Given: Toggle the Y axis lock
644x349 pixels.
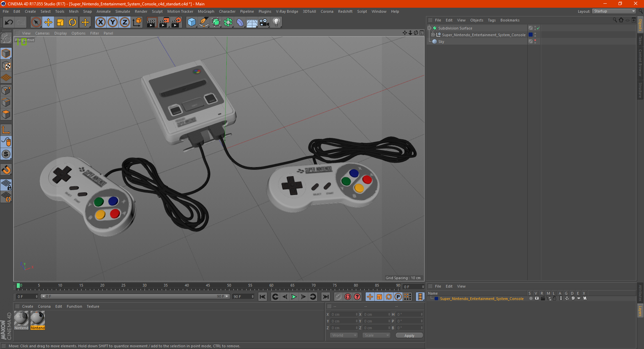Looking at the screenshot, I should (x=113, y=22).
